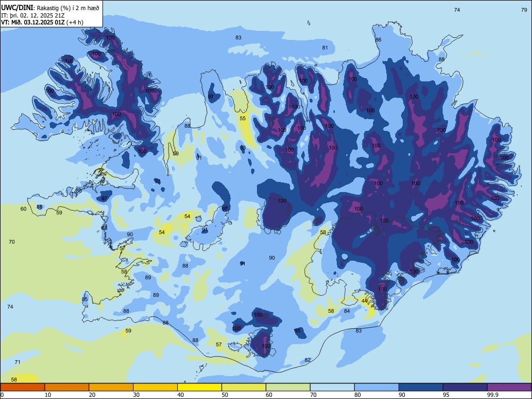The height and width of the screenshot is (399, 532).
Task: Click the humidity value 60 on the map
Action: coord(23,209)
